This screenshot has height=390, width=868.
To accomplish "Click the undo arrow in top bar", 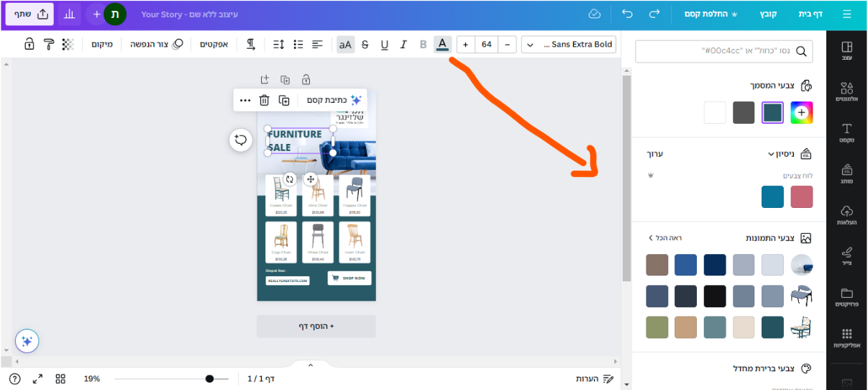I will [627, 14].
